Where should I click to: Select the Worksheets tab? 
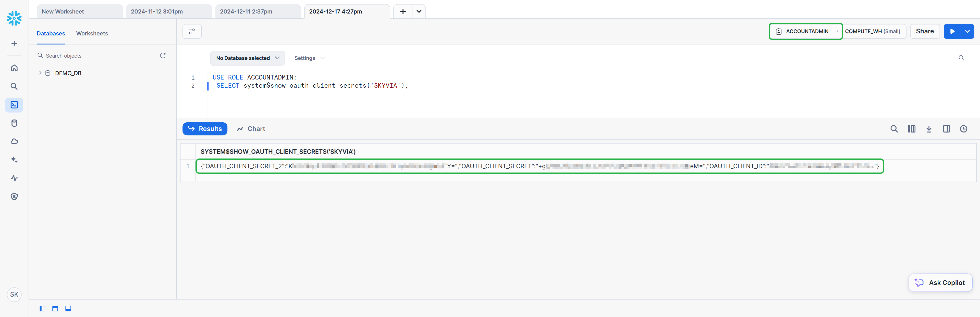coord(92,33)
